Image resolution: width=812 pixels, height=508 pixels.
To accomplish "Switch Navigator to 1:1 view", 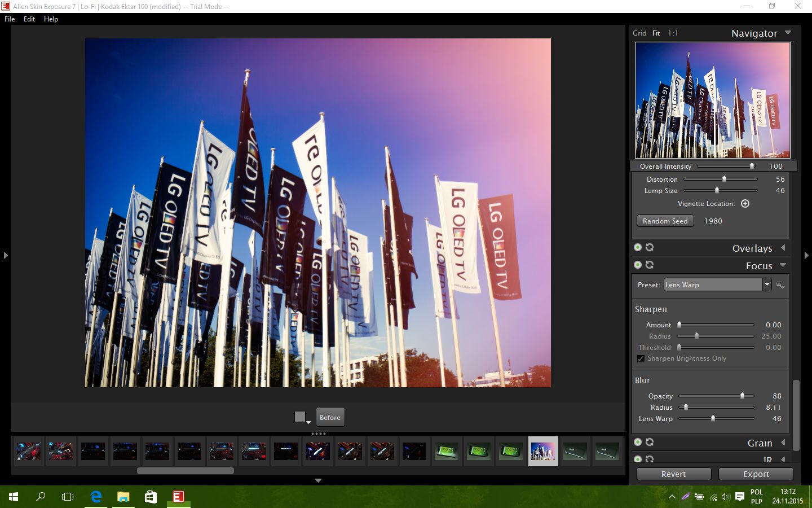I will click(673, 33).
